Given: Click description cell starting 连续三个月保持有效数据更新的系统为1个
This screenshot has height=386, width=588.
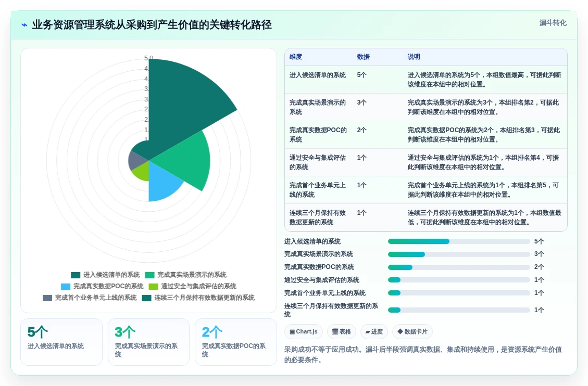Looking at the screenshot, I should (484, 217).
